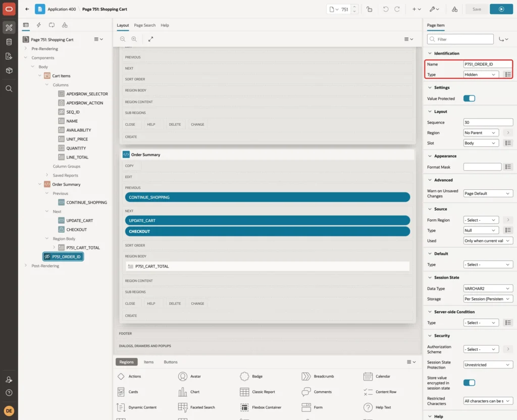Screen dimensions: 517x420
Task: Open Shared Components tab icon in tree pane
Action: click(x=65, y=25)
